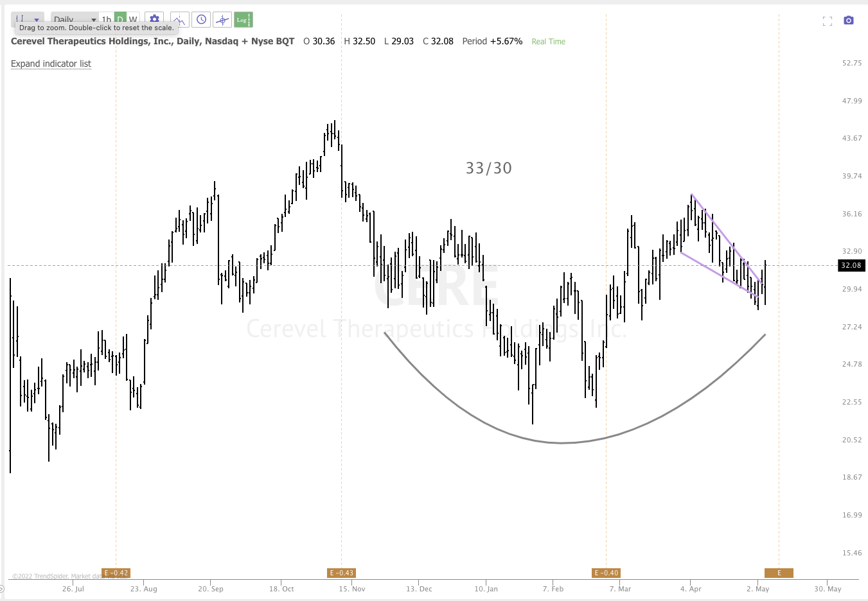Click the bar chart style icon
Viewport: 868px width, 601px height.
coord(21,18)
